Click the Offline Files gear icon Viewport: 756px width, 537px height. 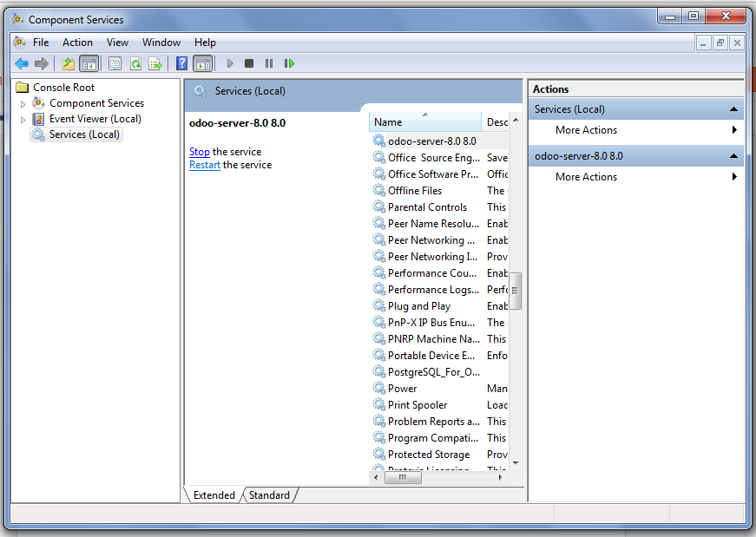(379, 190)
